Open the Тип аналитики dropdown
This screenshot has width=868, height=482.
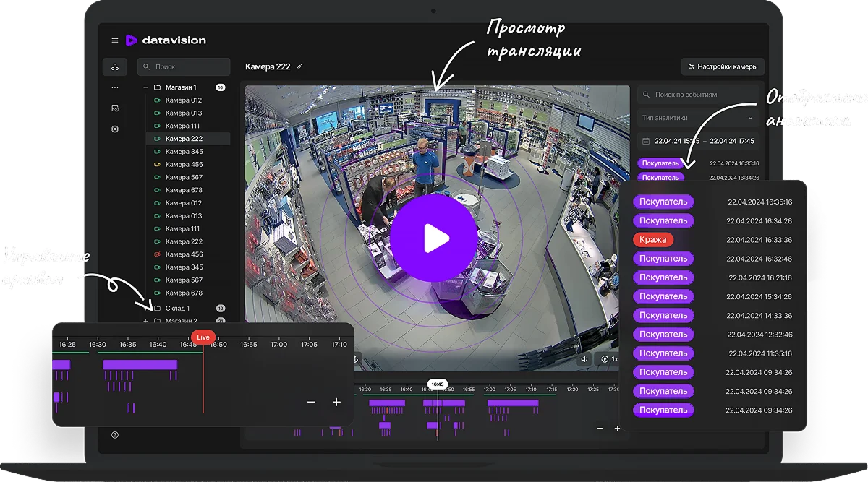tap(697, 118)
